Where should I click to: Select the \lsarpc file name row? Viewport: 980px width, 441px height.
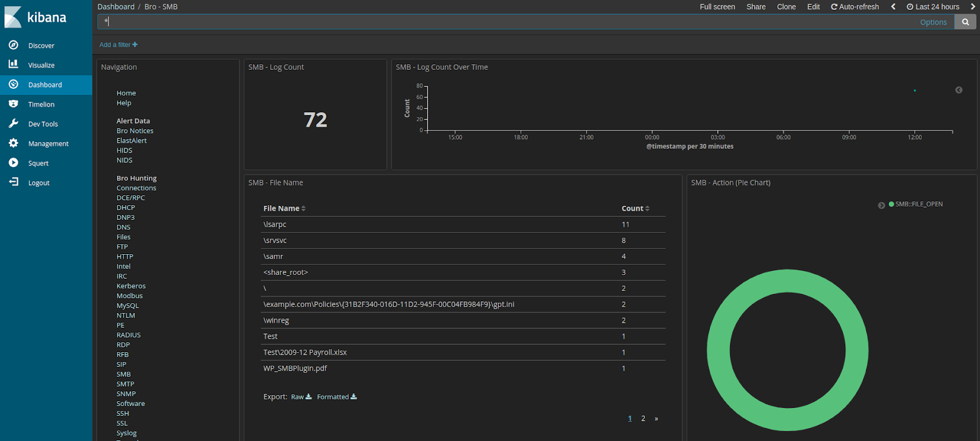[463, 224]
